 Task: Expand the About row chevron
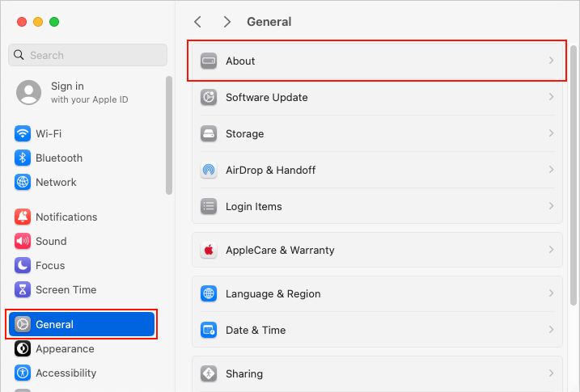point(551,61)
